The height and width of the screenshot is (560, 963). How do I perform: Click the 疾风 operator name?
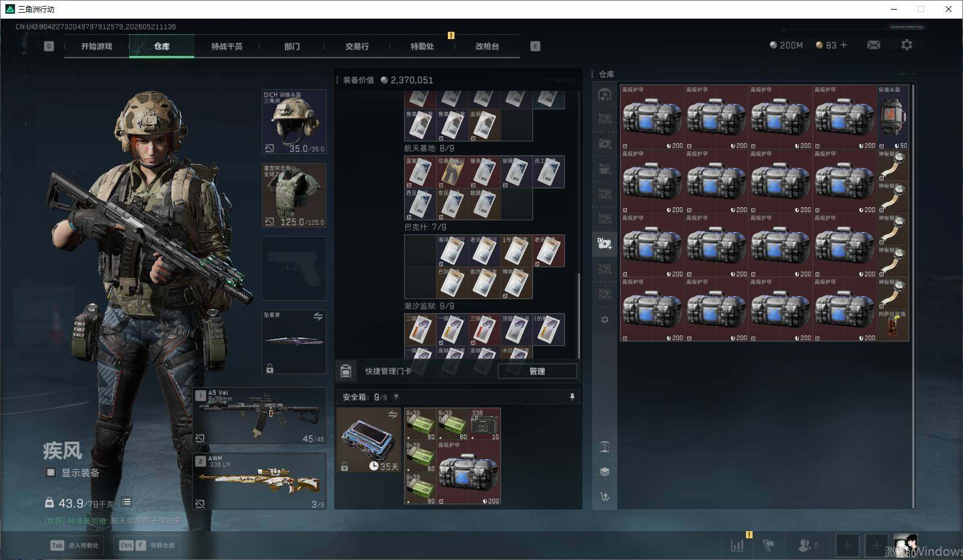pos(63,451)
